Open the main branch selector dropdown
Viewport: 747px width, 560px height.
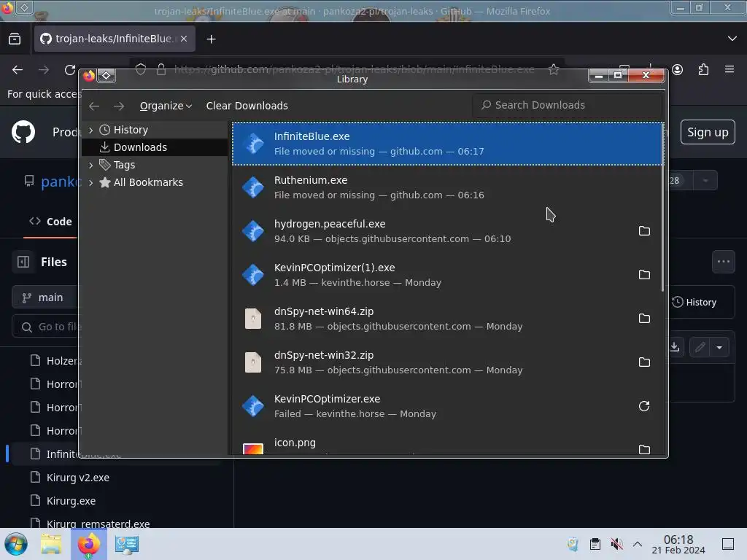point(46,297)
